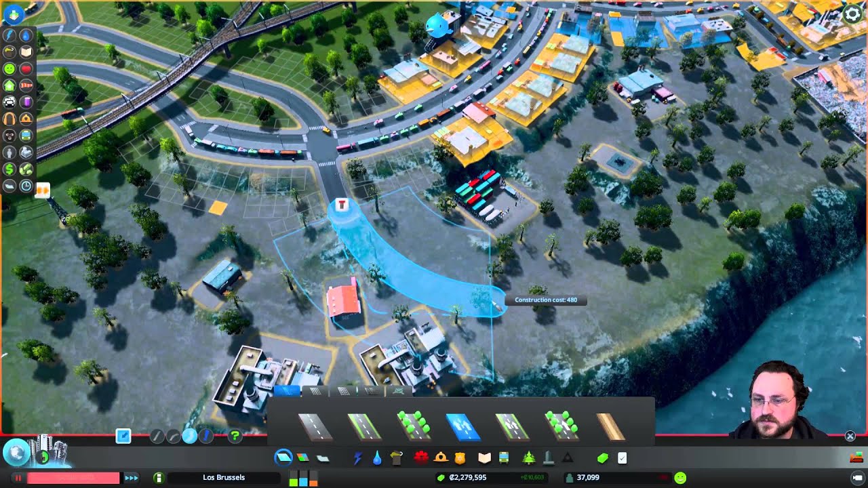Open the Economy green money panel
Viewport: 868px width, 488px height.
(602, 458)
